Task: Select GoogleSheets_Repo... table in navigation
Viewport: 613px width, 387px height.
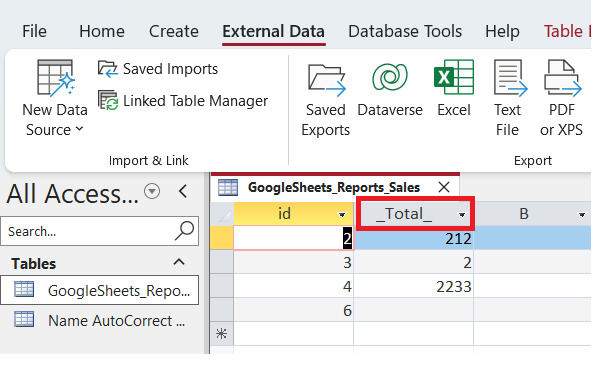Action: [99, 290]
